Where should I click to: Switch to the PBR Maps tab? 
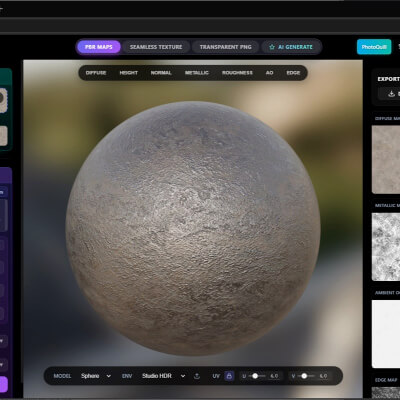click(99, 47)
